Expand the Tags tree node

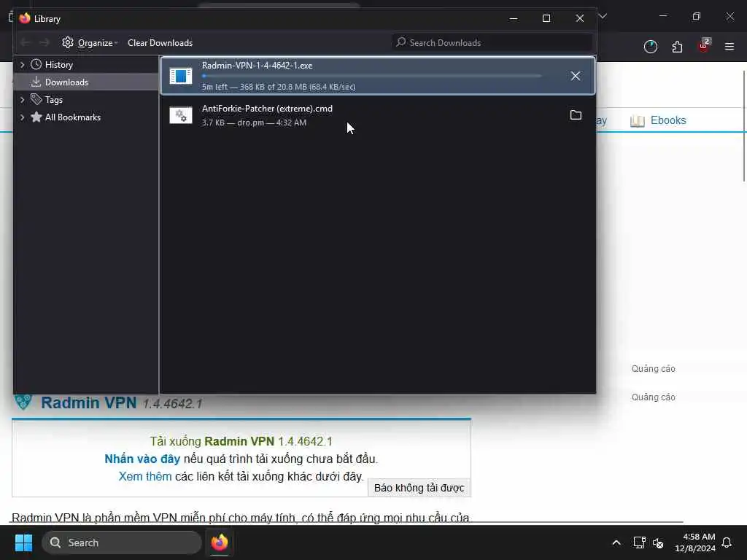click(23, 100)
